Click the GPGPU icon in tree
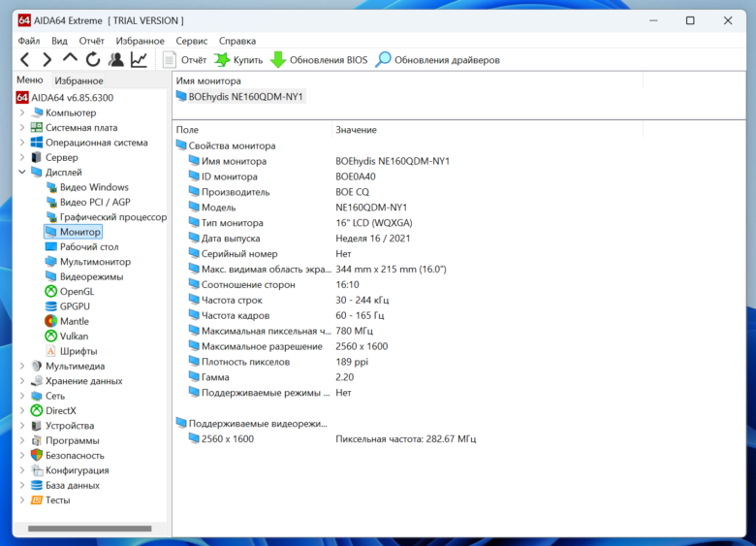 point(50,306)
